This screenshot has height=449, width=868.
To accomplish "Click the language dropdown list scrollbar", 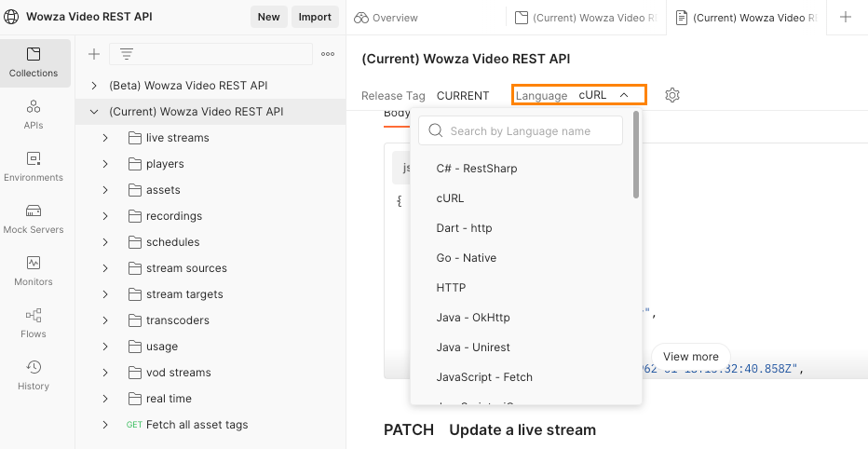I will point(636,155).
